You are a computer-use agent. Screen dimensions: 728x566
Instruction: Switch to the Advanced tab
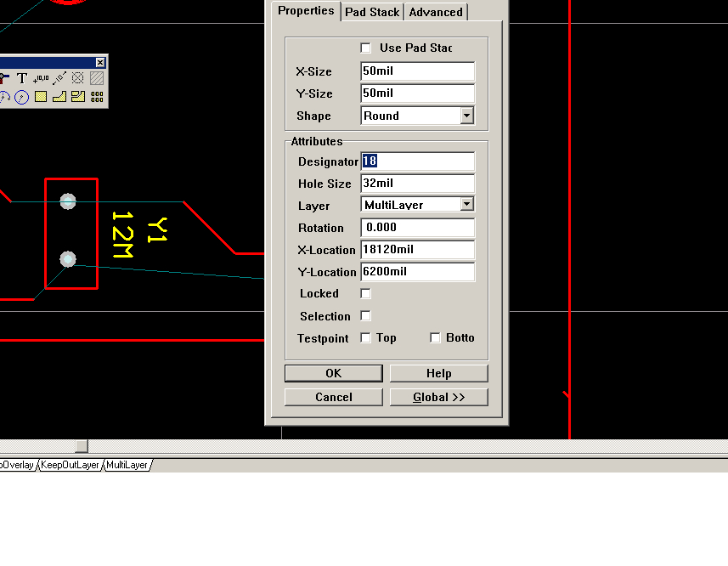click(x=436, y=12)
